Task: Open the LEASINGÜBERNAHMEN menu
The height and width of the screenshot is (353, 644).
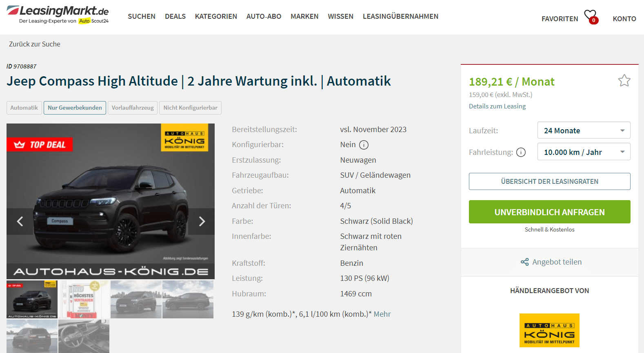Action: click(x=400, y=16)
